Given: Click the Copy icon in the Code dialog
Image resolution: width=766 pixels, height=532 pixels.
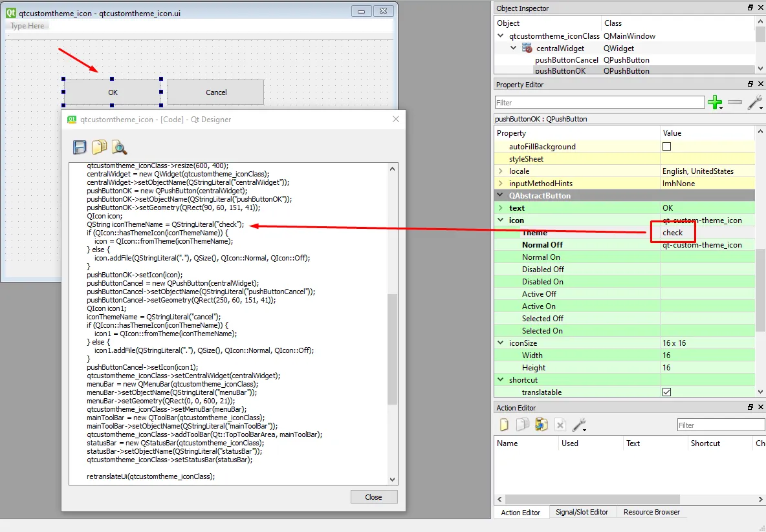Looking at the screenshot, I should 99,147.
